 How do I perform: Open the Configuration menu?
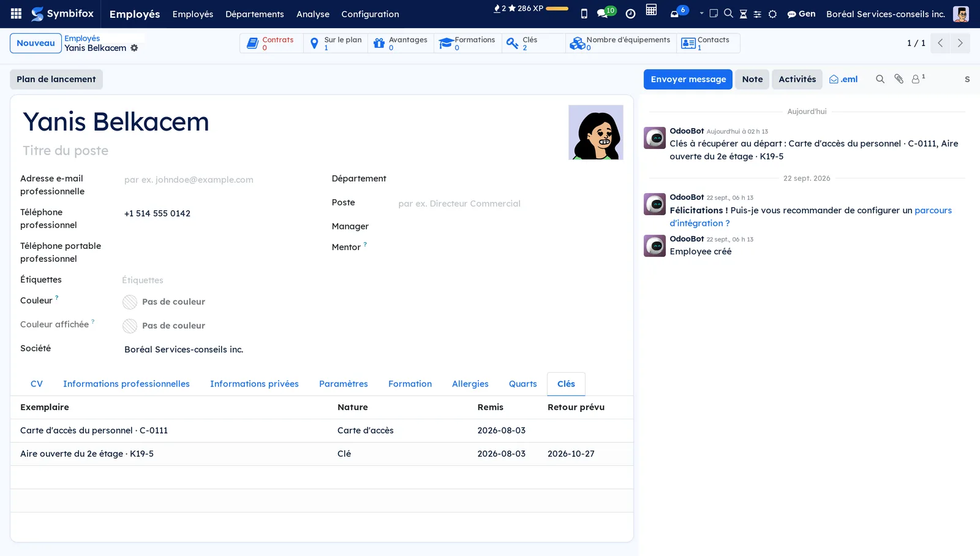370,14
